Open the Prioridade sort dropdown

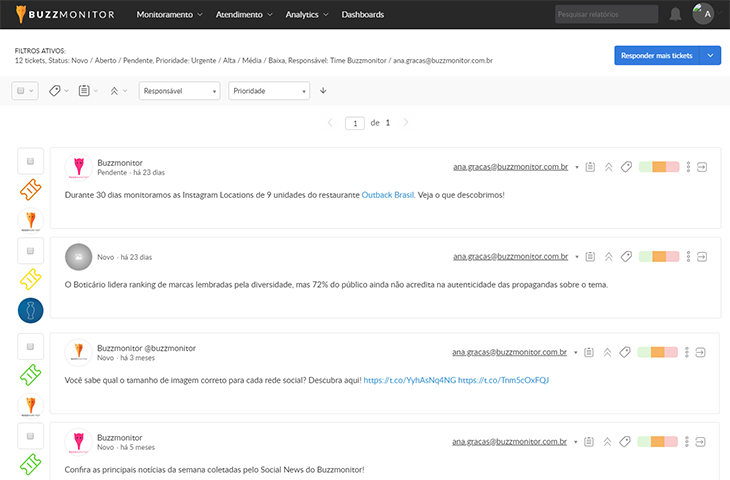click(x=269, y=91)
